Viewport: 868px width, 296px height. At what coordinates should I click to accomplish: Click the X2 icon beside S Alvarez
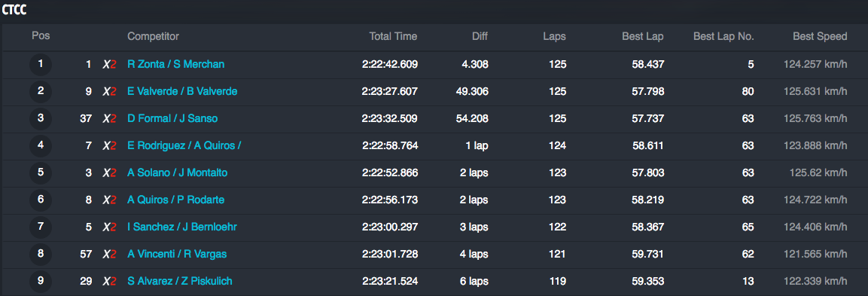click(x=110, y=282)
